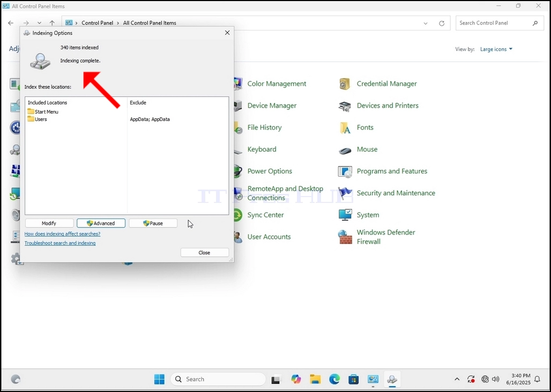The height and width of the screenshot is (392, 551).
Task: Open Keyboard settings
Action: tap(262, 149)
